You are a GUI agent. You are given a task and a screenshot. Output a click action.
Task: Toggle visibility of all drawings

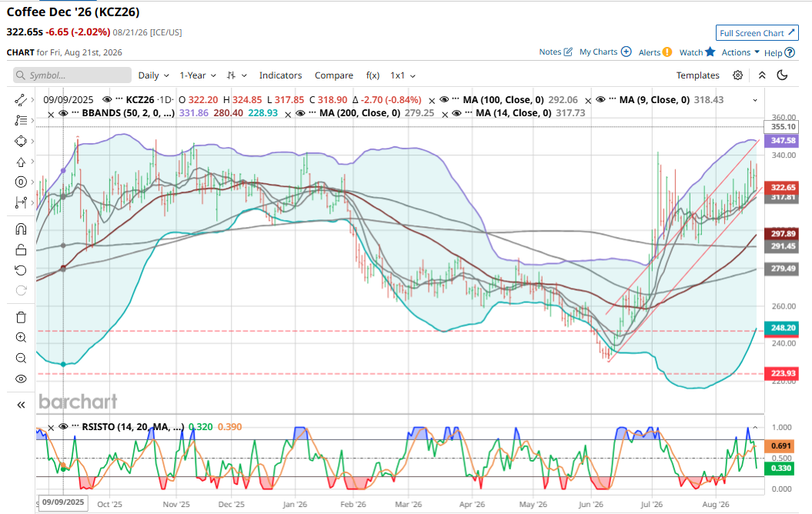click(x=21, y=379)
